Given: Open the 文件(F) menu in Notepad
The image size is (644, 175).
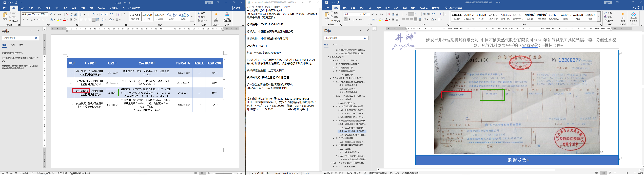Looking at the screenshot, I should (x=250, y=7).
